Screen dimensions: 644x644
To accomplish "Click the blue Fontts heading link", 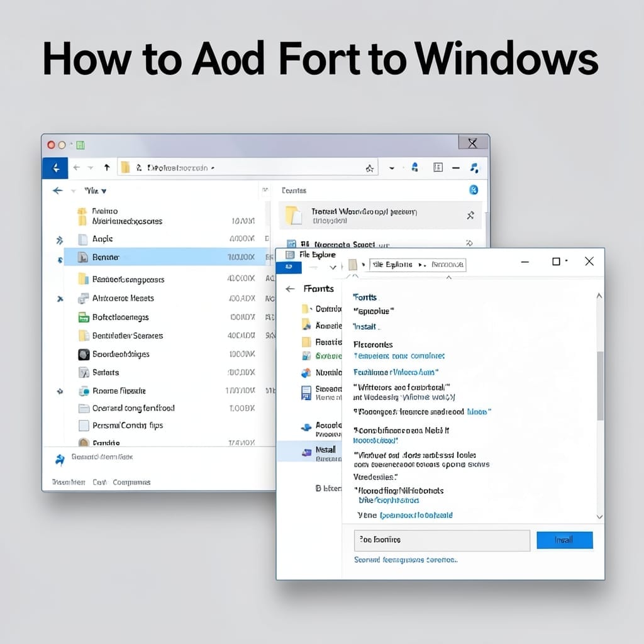I will 365,297.
